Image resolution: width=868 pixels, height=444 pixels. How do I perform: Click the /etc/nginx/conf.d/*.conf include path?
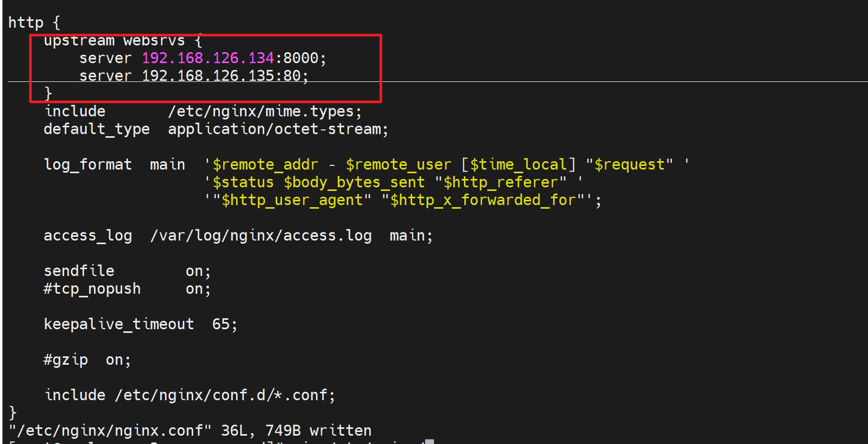point(221,395)
